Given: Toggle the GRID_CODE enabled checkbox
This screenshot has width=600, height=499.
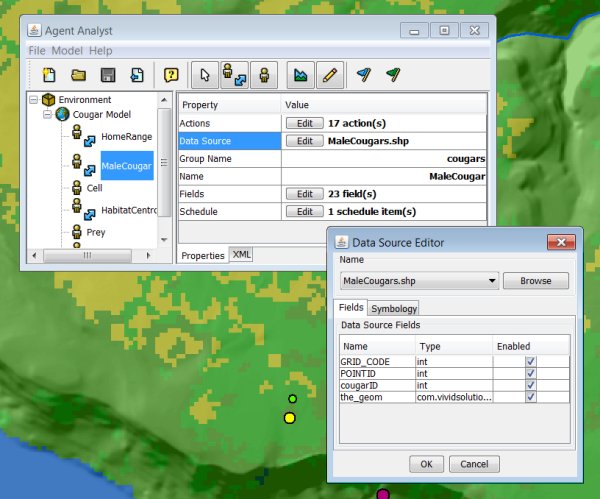Looking at the screenshot, I should pyautogui.click(x=531, y=362).
